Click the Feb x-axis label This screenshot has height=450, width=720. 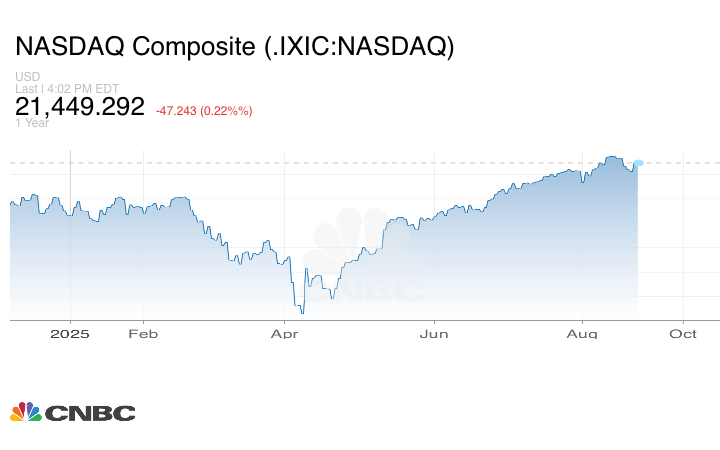[x=143, y=334]
